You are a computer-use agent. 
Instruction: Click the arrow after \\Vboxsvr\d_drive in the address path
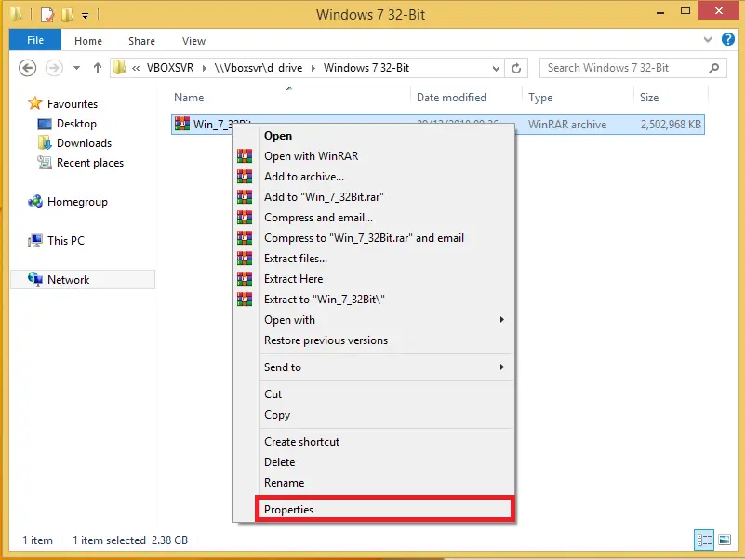[x=313, y=68]
